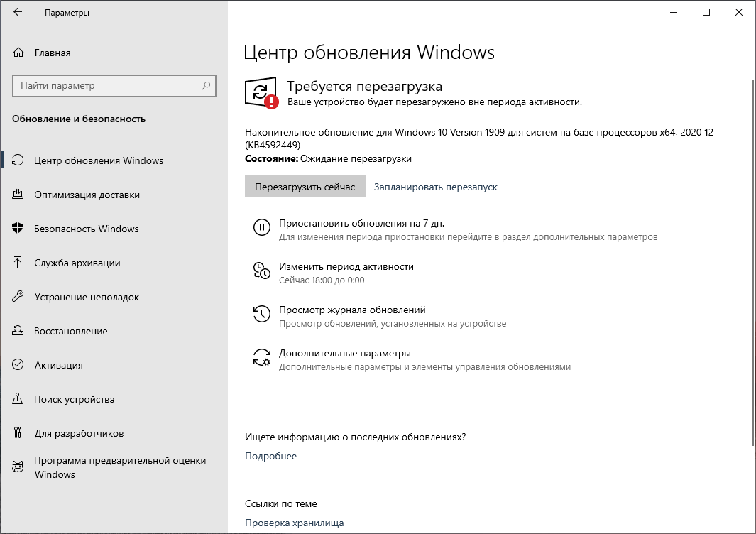Open Поиск устройства device search
Viewport: 756px width, 534px height.
tap(75, 398)
